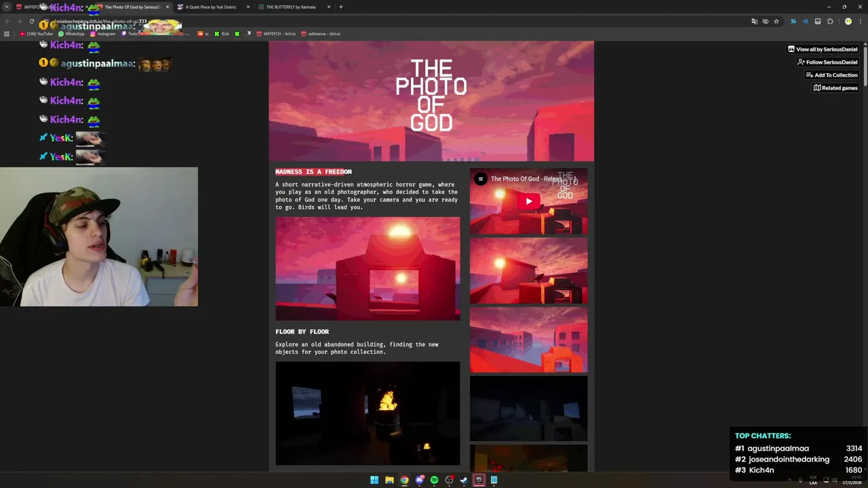Open Spotify from the taskbar
The image size is (868, 488).
coord(434,480)
